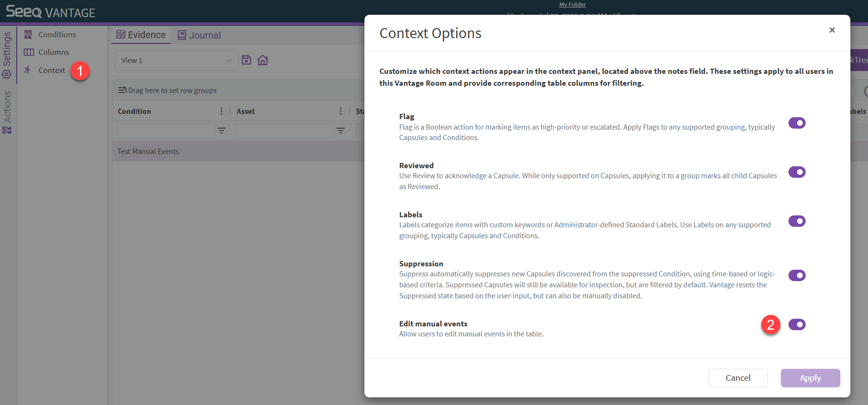
Task: Click the Asset column filter icon
Action: click(x=341, y=131)
